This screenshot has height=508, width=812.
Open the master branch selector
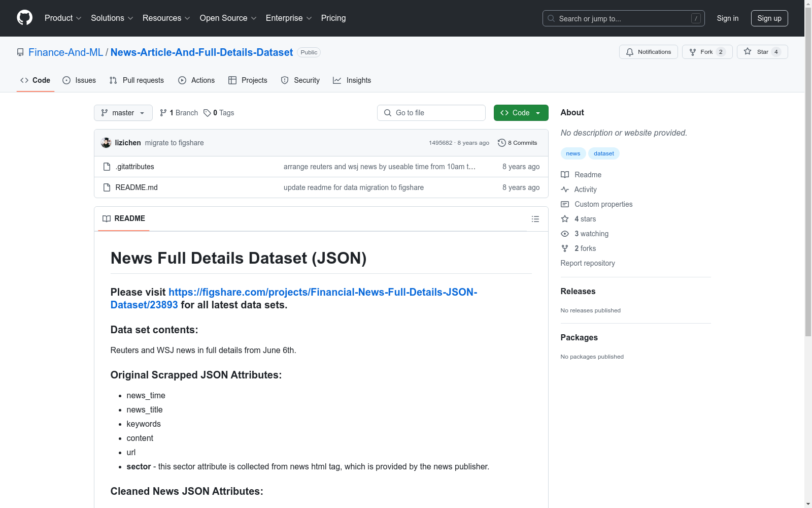(123, 113)
